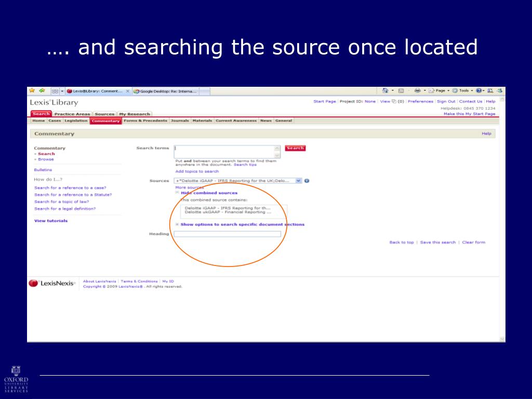Open the browser Help question mark icon

[478, 90]
